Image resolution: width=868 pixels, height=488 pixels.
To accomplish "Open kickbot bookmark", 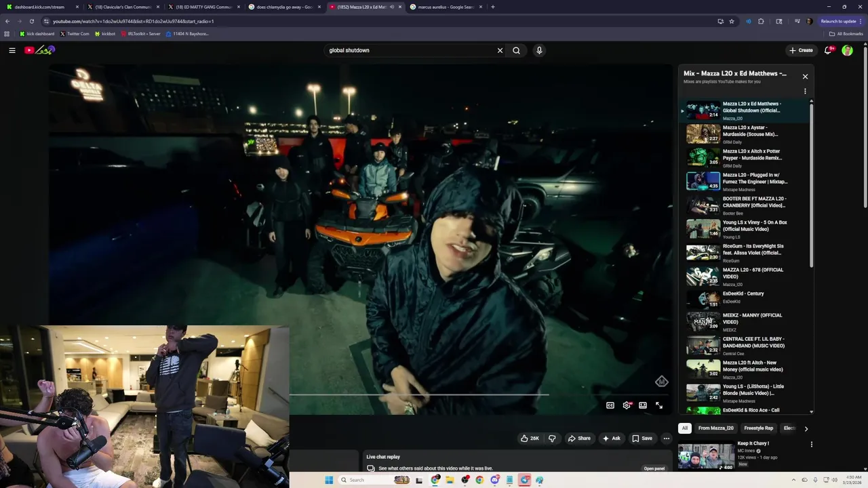I will [105, 34].
